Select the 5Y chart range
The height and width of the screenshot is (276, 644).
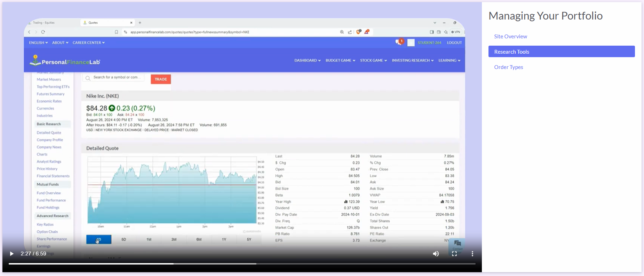click(249, 239)
